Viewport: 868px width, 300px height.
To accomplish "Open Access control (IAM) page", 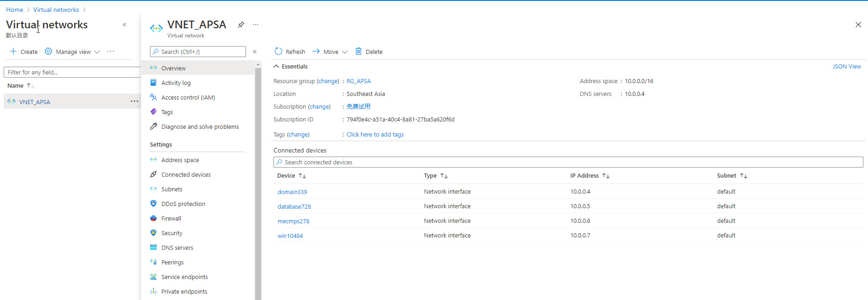I will coord(188,98).
